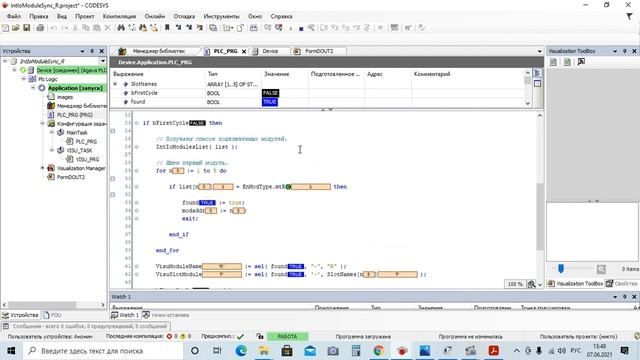Collapse the Application tree node
This screenshot has width=640, height=360.
pos(33,88)
